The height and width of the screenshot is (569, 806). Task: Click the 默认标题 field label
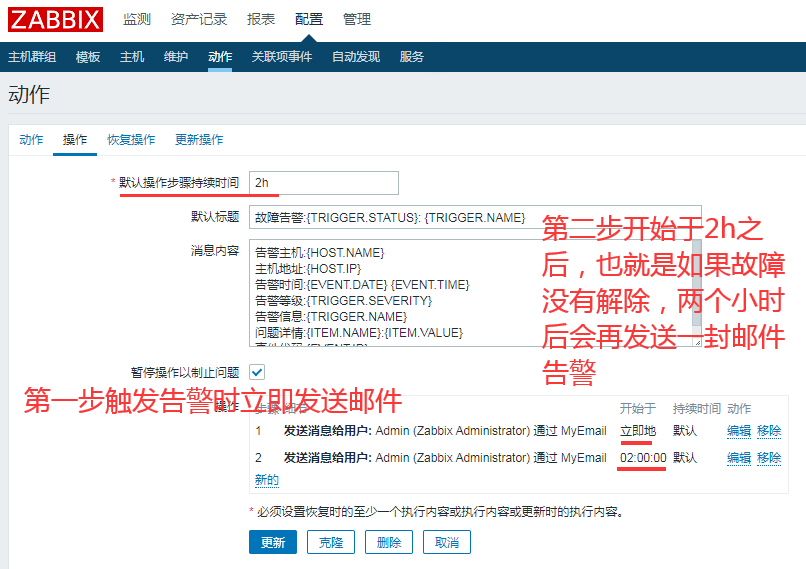[x=215, y=217]
